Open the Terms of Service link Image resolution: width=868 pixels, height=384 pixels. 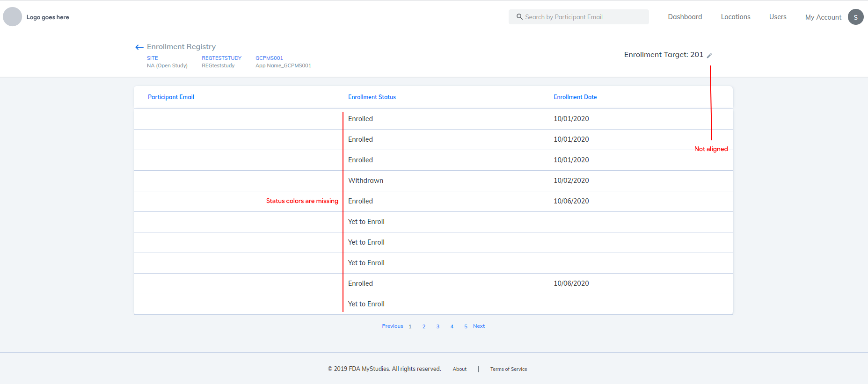[509, 369]
